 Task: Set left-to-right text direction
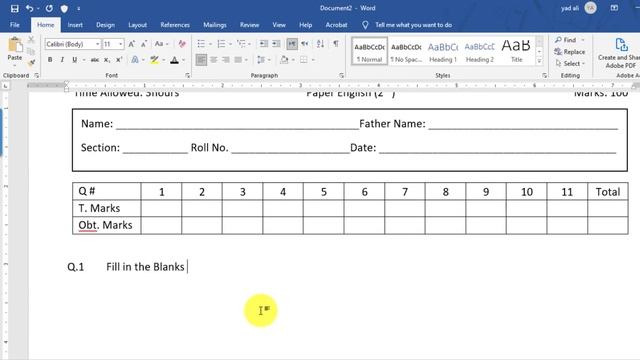[x=292, y=44]
